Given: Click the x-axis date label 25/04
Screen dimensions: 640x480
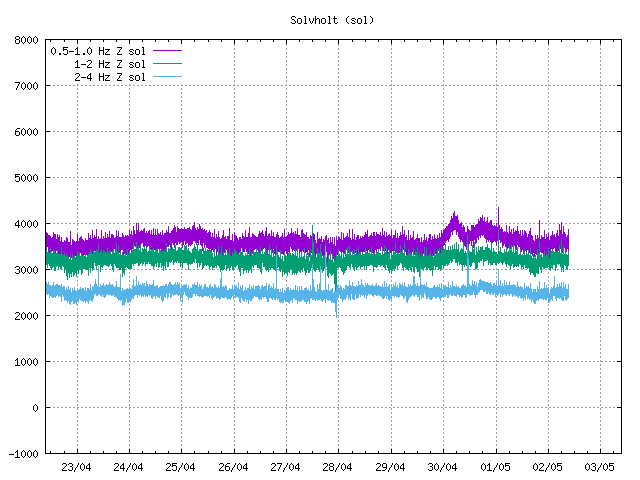Looking at the screenshot, I should point(181,467).
